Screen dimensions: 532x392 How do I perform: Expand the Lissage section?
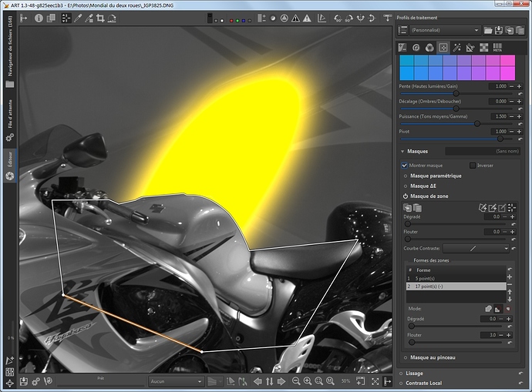416,373
